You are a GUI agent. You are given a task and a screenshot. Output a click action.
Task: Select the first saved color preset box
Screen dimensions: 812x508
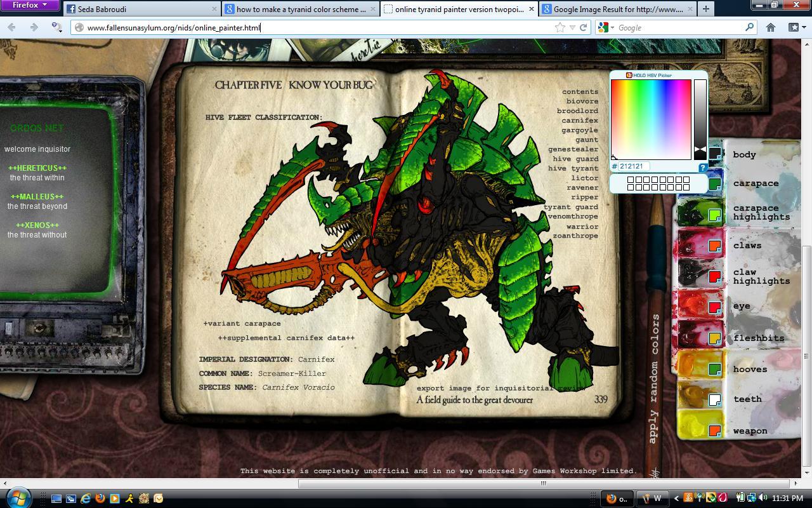coord(631,180)
